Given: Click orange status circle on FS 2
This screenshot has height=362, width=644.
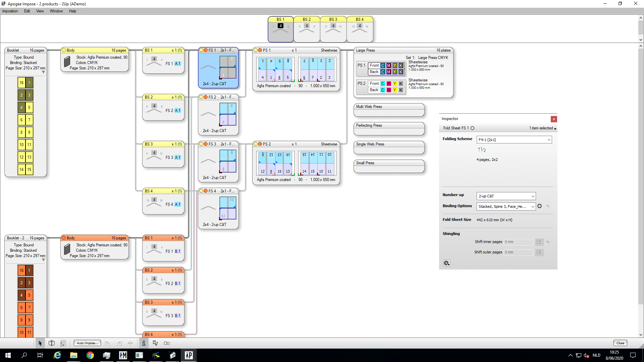Looking at the screenshot, I should click(x=206, y=97).
